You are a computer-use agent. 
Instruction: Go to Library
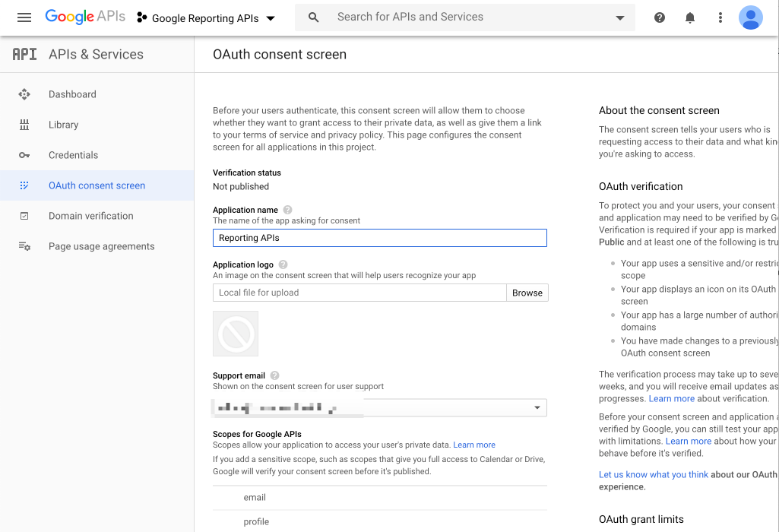coord(64,125)
